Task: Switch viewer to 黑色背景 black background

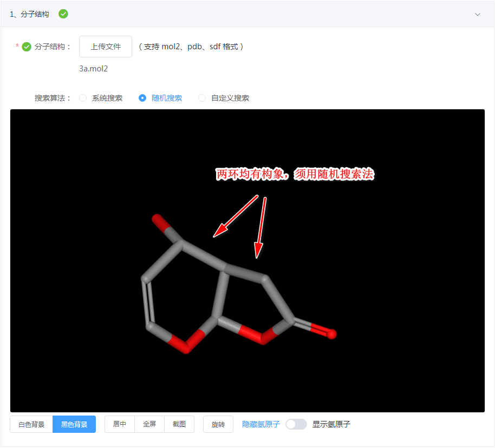Action: coord(74,424)
